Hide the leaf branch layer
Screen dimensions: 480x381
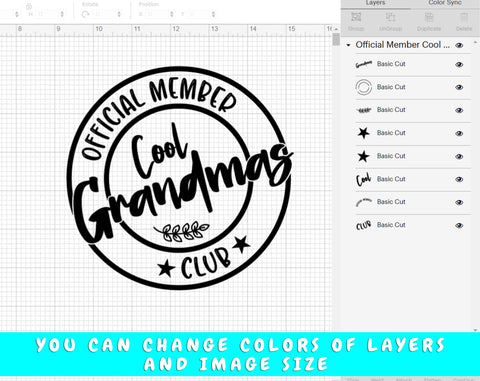(459, 110)
